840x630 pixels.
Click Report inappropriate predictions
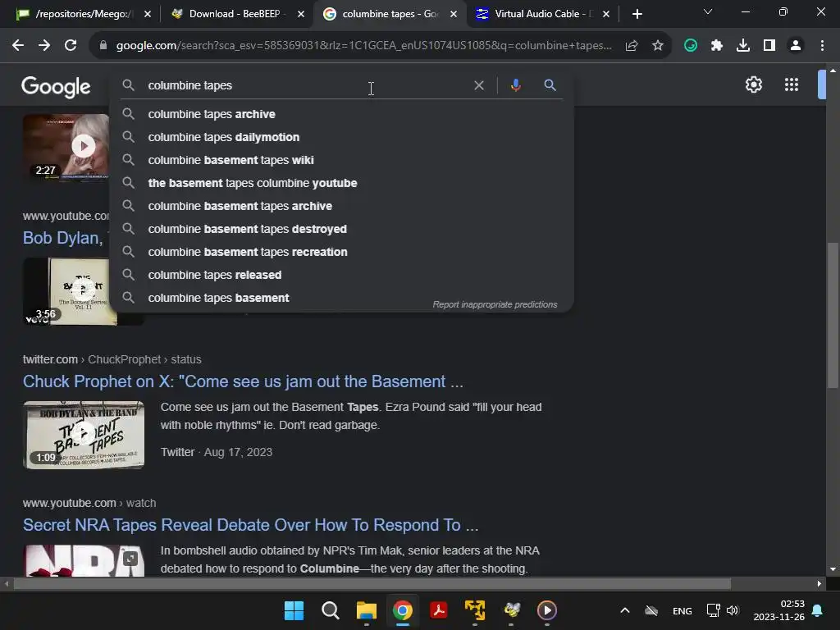tap(495, 305)
